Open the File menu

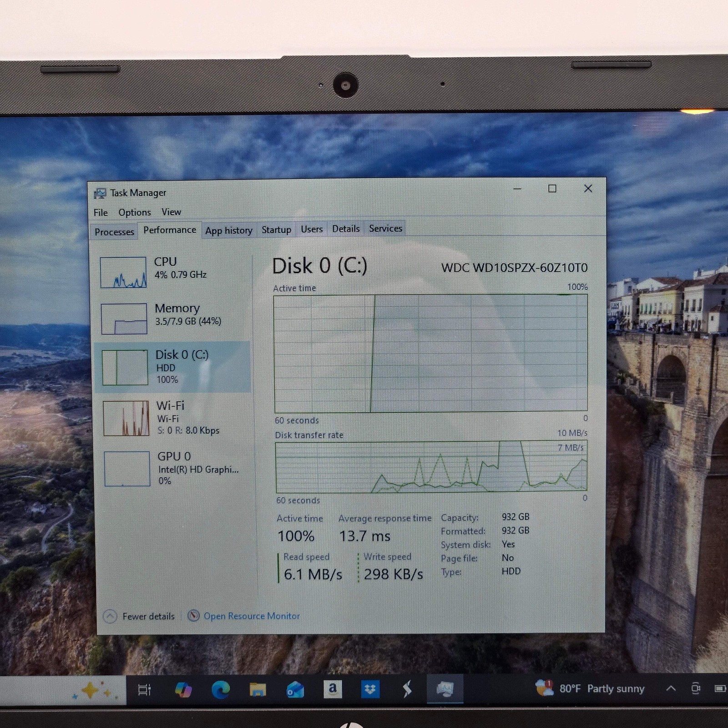tap(101, 212)
